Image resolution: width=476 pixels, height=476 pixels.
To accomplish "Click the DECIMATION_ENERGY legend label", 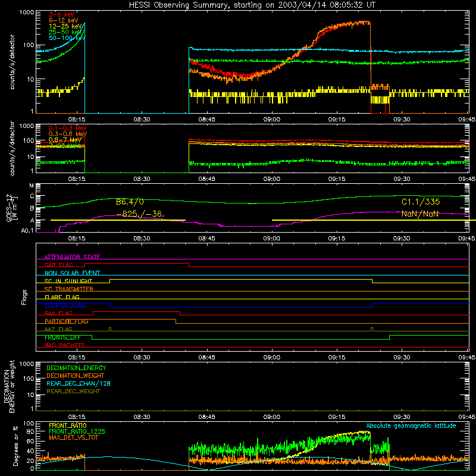I will point(76,368).
